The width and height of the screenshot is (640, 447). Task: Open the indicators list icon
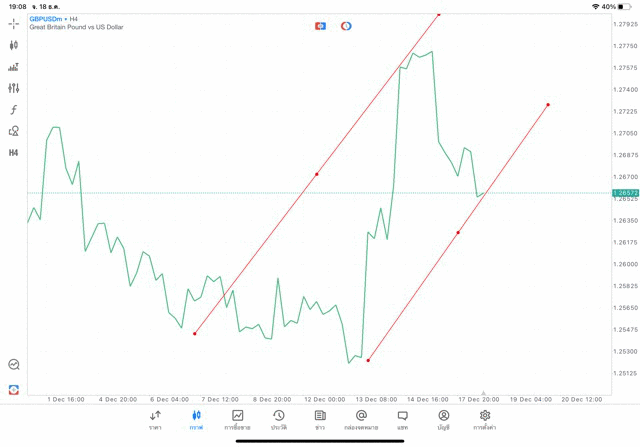point(13,67)
